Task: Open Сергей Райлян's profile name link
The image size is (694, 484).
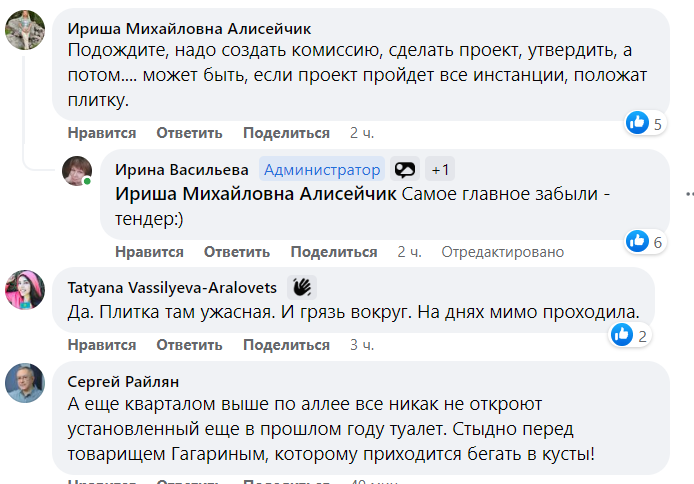Action: pos(123,381)
